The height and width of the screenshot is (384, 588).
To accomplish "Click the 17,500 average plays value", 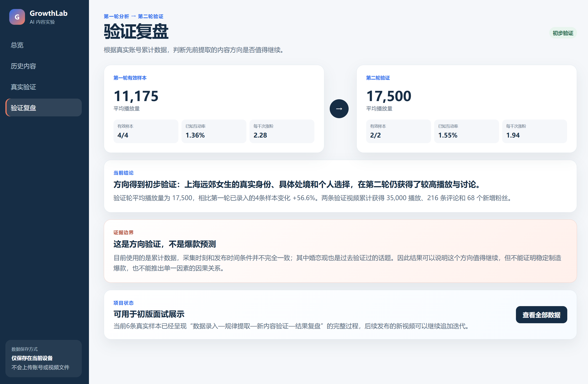I will [x=389, y=96].
